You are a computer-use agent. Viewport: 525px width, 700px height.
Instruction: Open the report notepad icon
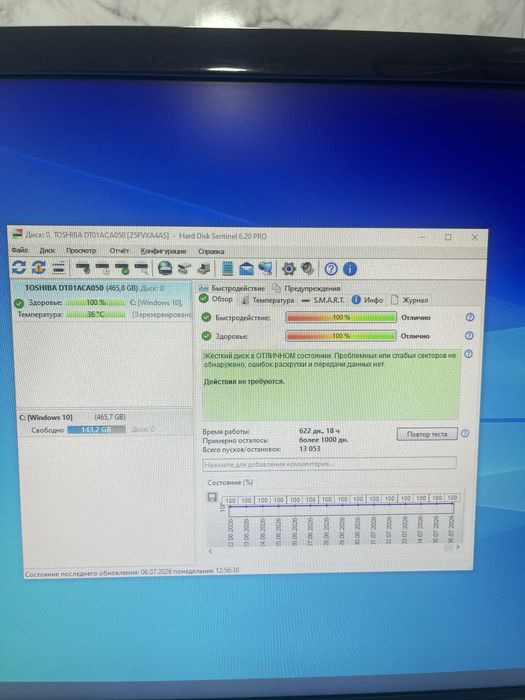(228, 268)
